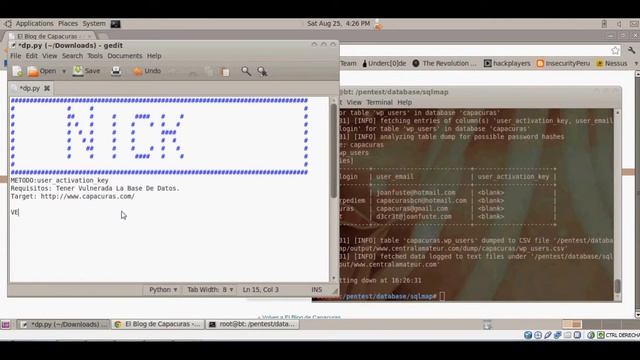Click the Paste clipboard icon in gedit
This screenshot has height=360, width=640.
225,71
